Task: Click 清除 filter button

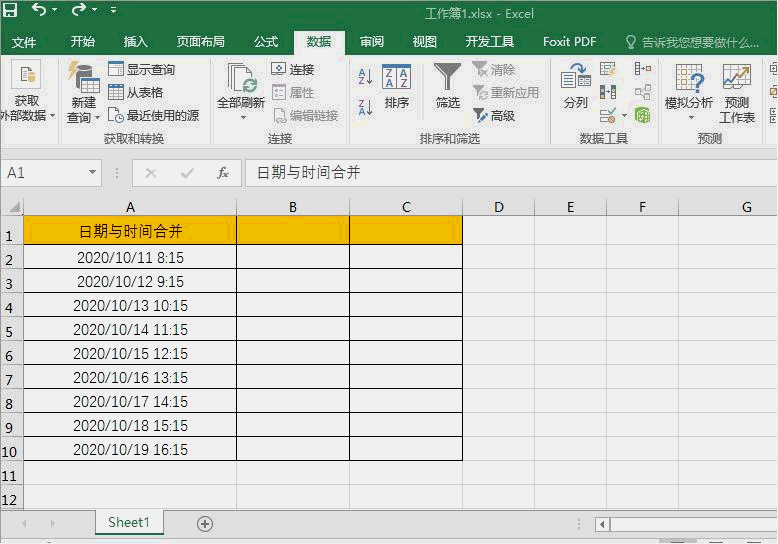Action: point(494,69)
